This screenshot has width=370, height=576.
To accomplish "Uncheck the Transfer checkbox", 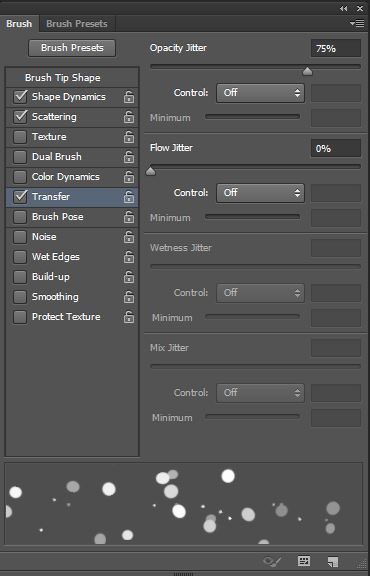I will [20, 197].
